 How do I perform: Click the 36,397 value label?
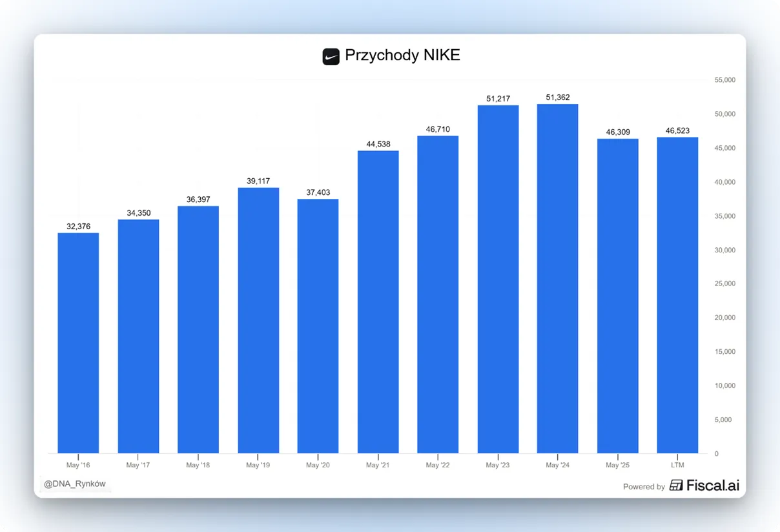click(198, 200)
